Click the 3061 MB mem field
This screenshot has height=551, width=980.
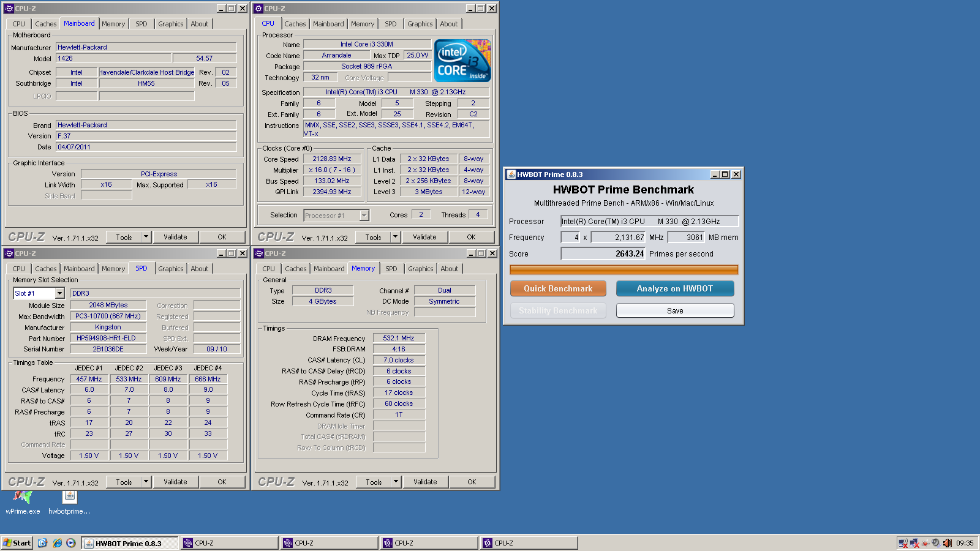click(x=686, y=237)
